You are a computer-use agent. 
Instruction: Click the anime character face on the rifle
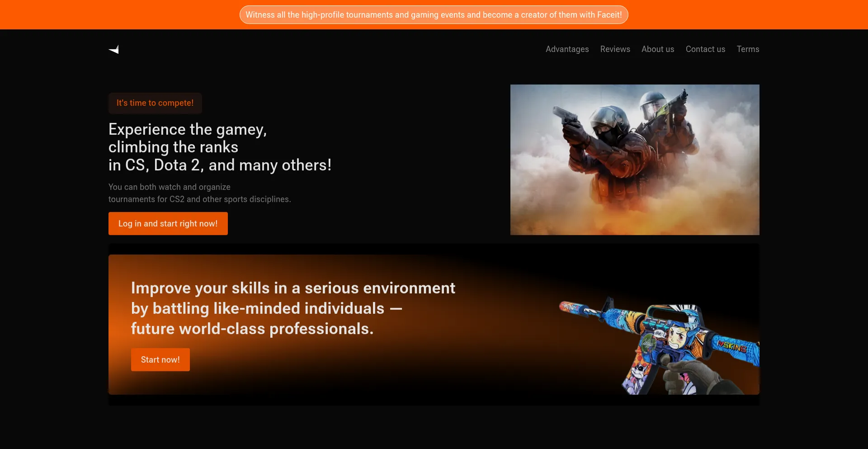(677, 337)
